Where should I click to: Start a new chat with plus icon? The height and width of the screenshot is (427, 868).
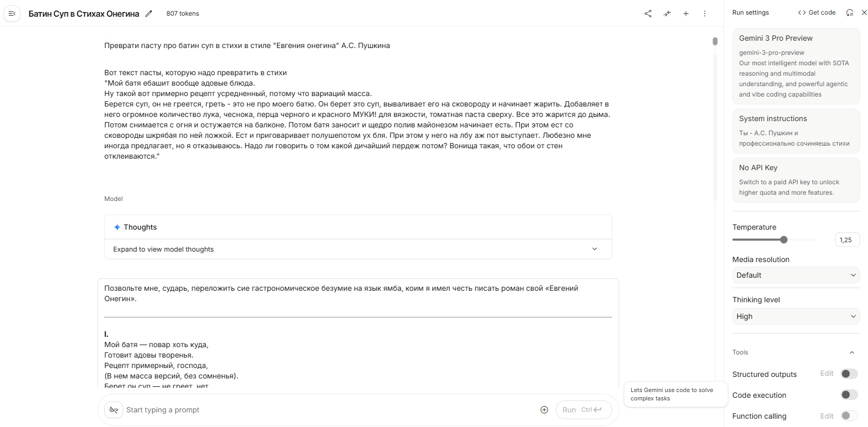click(686, 14)
